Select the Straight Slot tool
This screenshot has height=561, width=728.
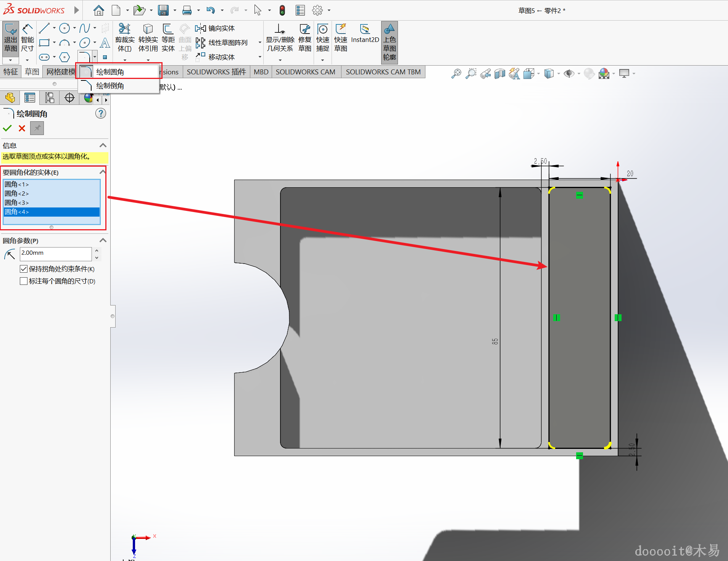click(x=44, y=57)
